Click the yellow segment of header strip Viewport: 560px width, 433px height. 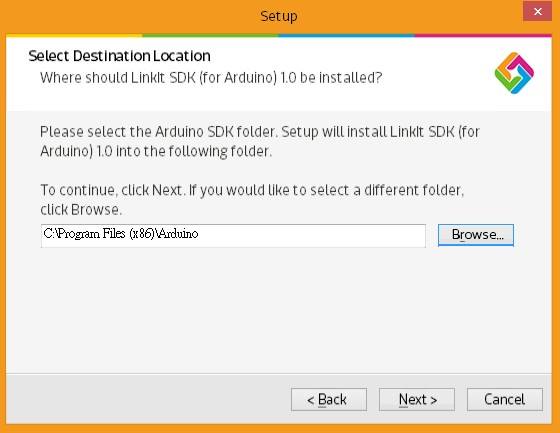(74, 36)
